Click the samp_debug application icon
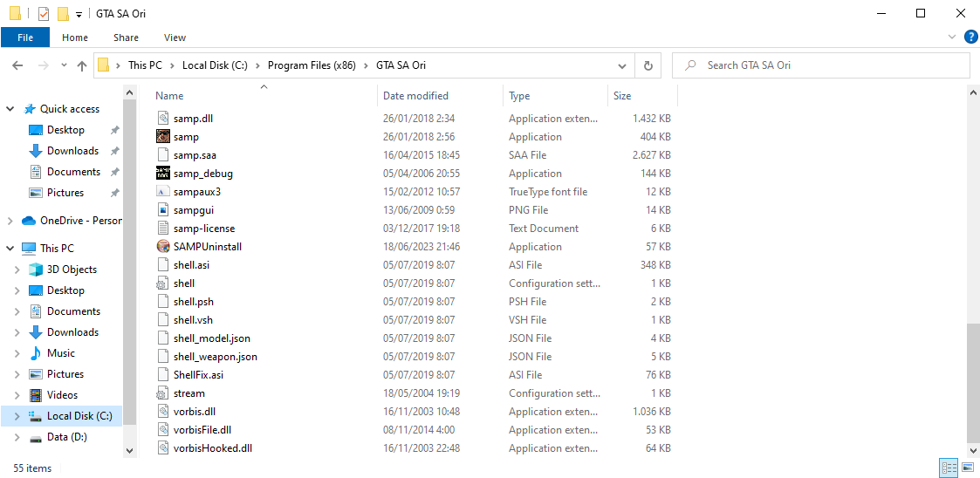Viewport: 980px width, 478px height. (x=162, y=173)
